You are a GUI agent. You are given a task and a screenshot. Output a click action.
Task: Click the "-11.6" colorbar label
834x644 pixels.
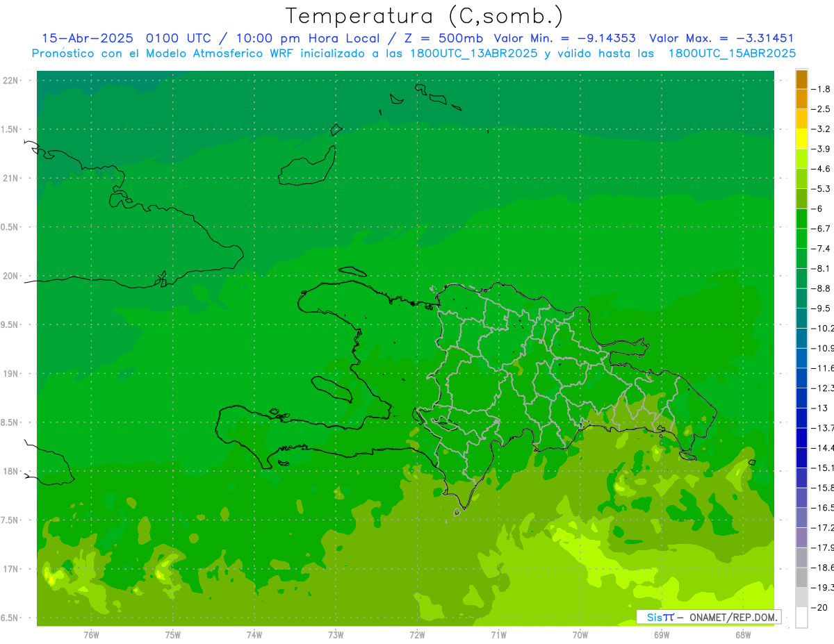[x=822, y=368]
